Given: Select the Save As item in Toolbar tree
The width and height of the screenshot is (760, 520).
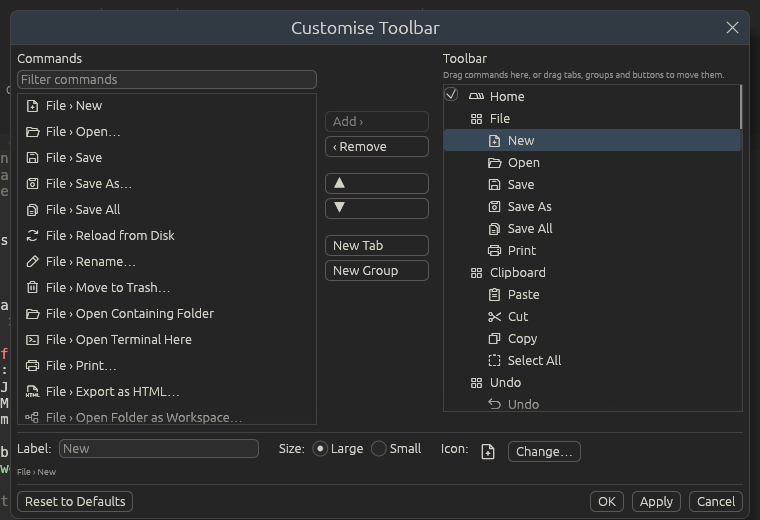Looking at the screenshot, I should click(x=592, y=207).
